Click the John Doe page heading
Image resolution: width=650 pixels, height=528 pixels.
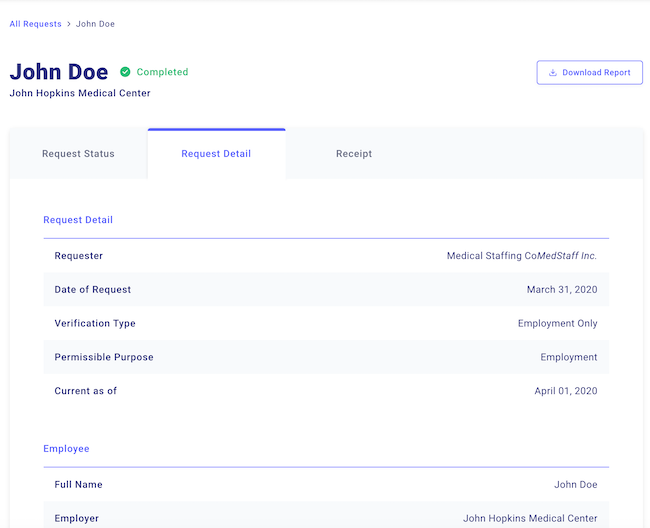coord(59,72)
